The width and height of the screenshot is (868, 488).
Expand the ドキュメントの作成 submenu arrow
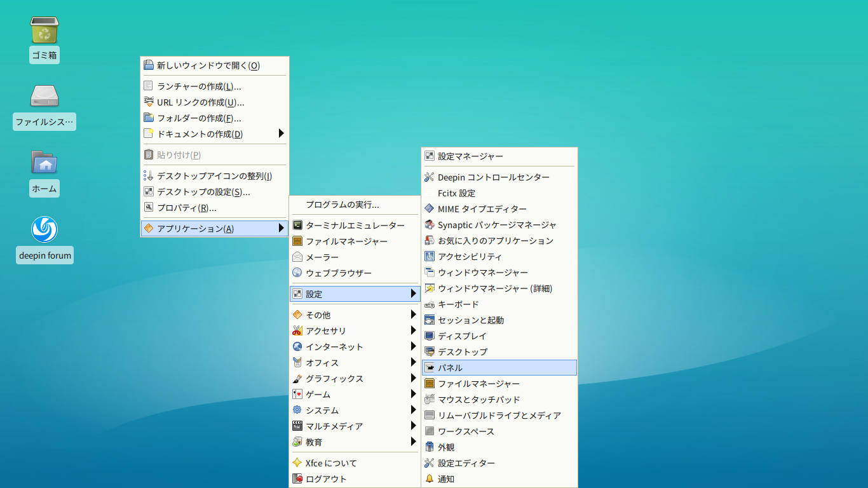[x=281, y=134]
